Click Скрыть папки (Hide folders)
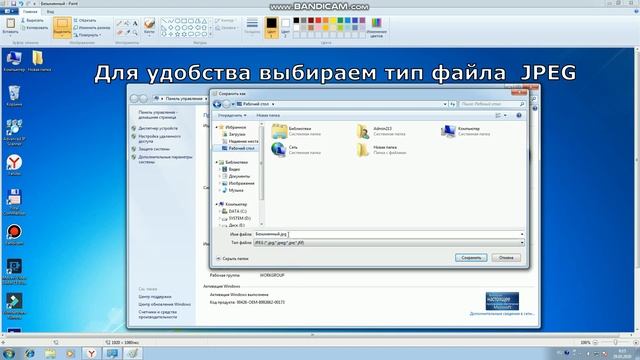 coord(232,259)
